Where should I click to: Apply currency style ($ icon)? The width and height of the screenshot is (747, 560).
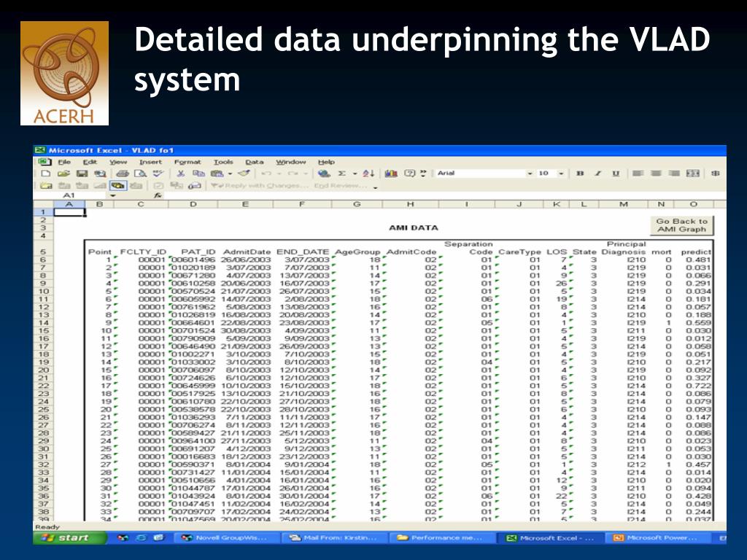pyautogui.click(x=715, y=174)
